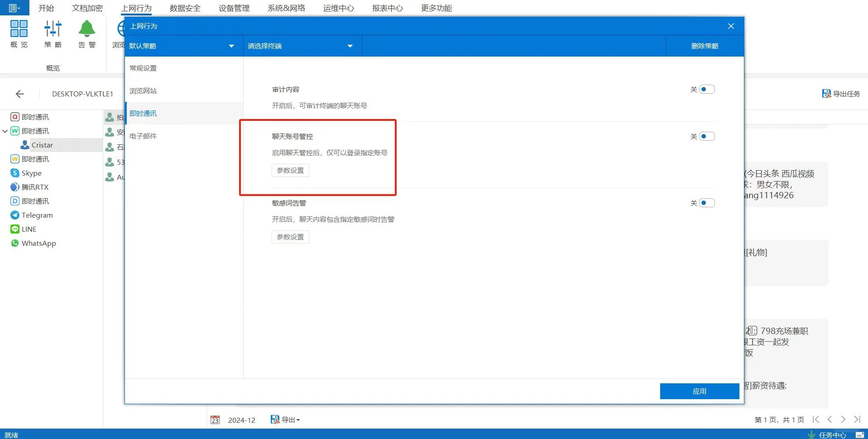Click the 应用 apply button

(x=700, y=391)
